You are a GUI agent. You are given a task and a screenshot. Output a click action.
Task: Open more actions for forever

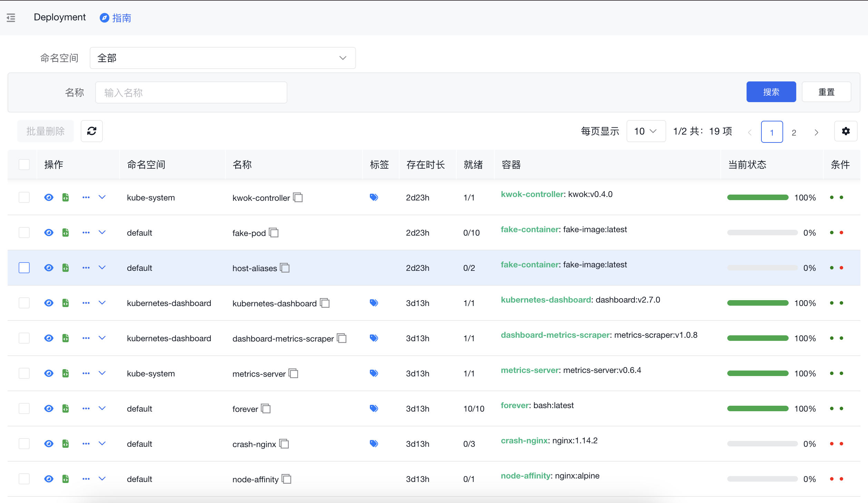click(x=86, y=408)
